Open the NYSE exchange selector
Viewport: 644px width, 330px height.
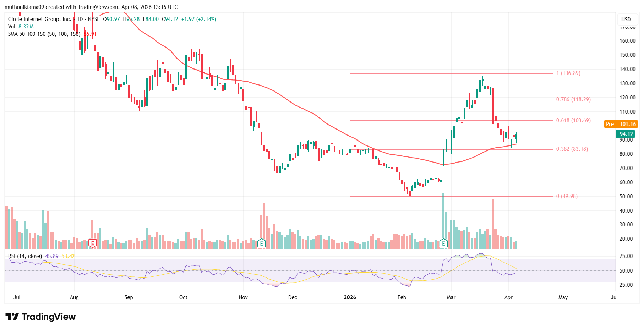click(x=94, y=20)
